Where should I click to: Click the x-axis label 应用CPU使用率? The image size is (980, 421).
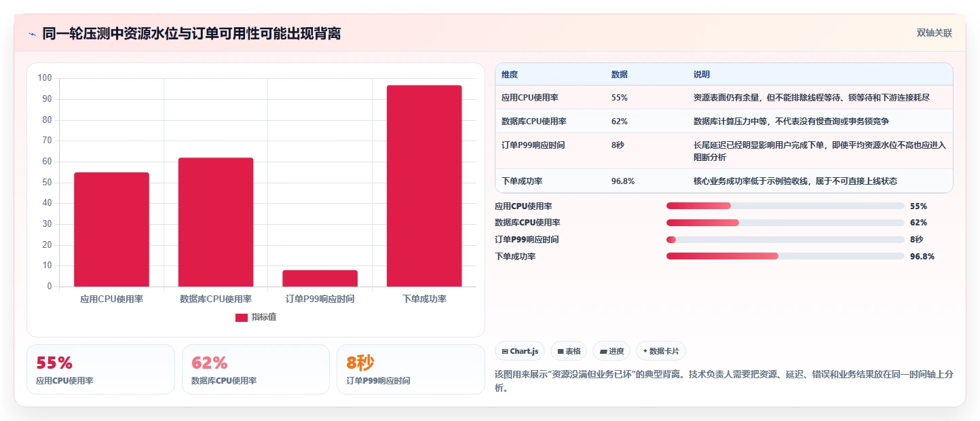[x=111, y=299]
